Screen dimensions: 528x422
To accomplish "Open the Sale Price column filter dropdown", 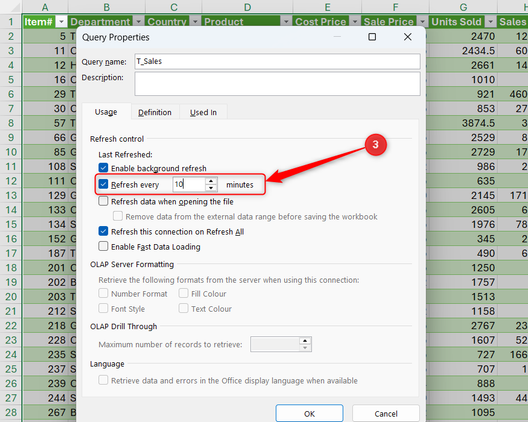I will 423,22.
